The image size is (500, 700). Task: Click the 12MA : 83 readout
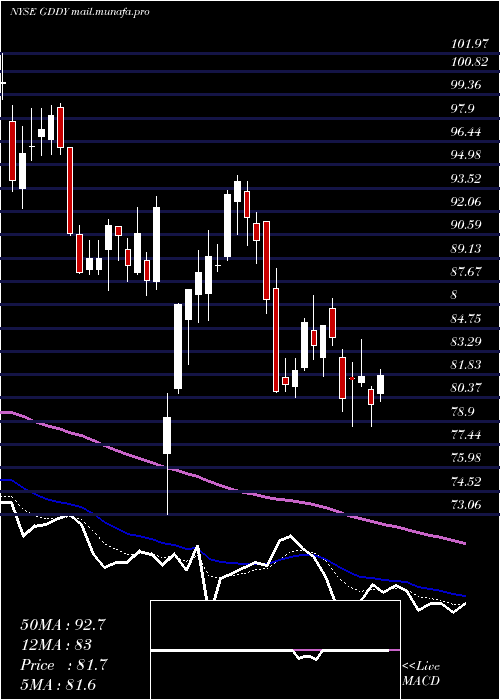pyautogui.click(x=56, y=644)
